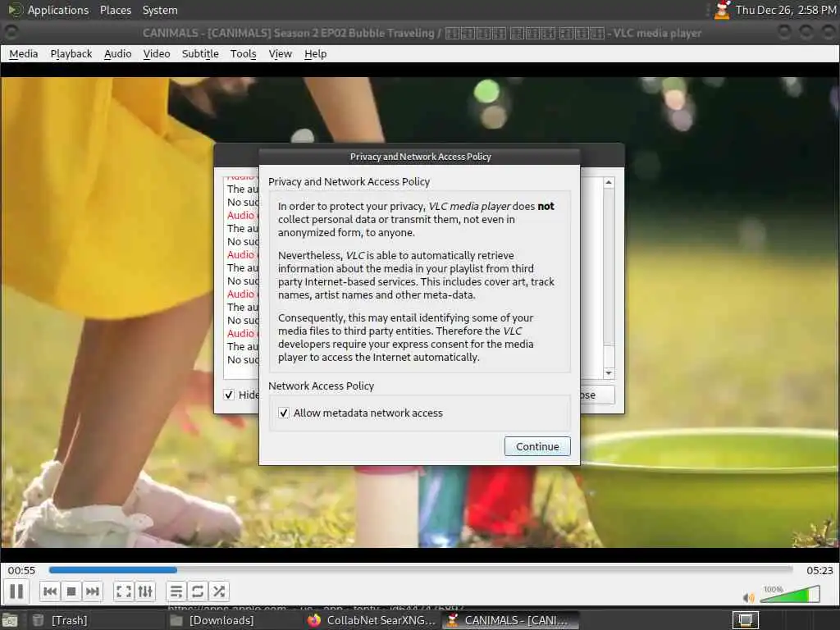Click the clock showing Thu Dec 26

(785, 10)
